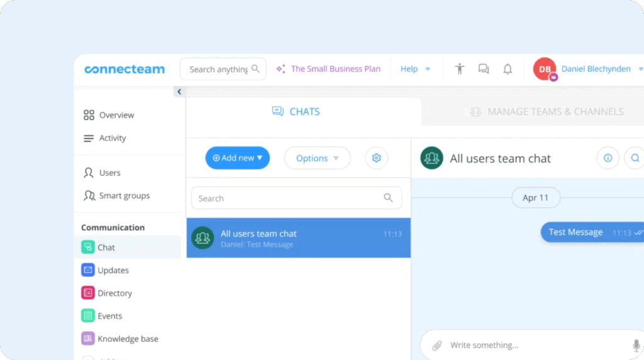Click the sparkle icon beside plan name

click(x=281, y=69)
